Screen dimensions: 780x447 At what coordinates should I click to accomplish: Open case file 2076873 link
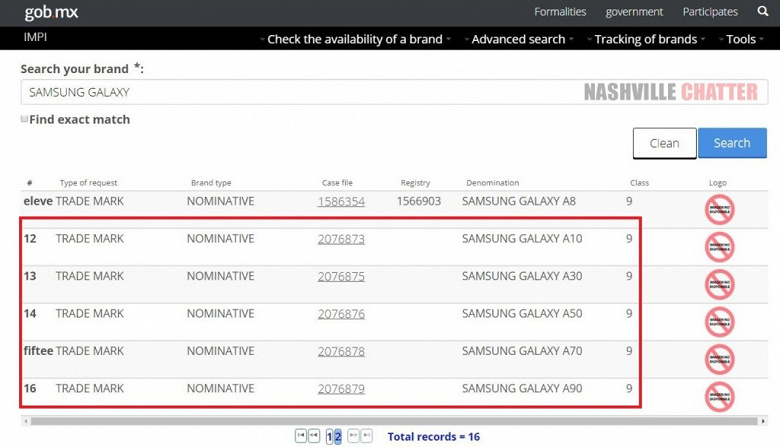click(341, 239)
